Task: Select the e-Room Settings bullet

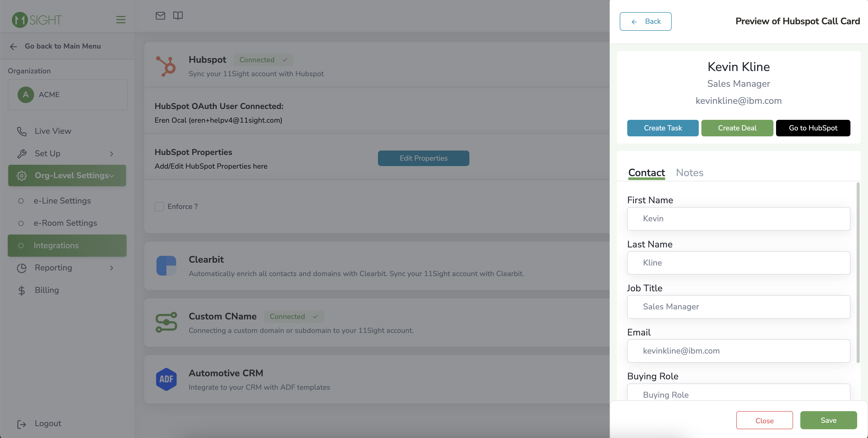Action: 21,223
